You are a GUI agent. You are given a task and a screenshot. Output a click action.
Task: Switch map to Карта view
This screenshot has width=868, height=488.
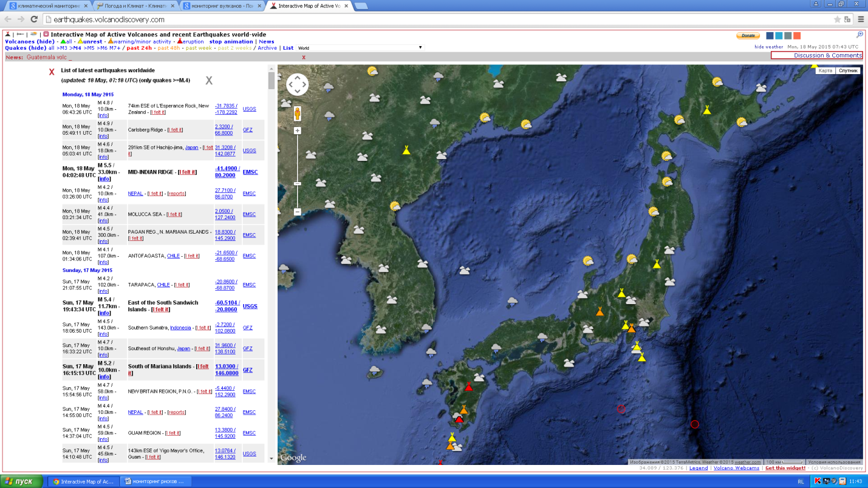pos(825,70)
